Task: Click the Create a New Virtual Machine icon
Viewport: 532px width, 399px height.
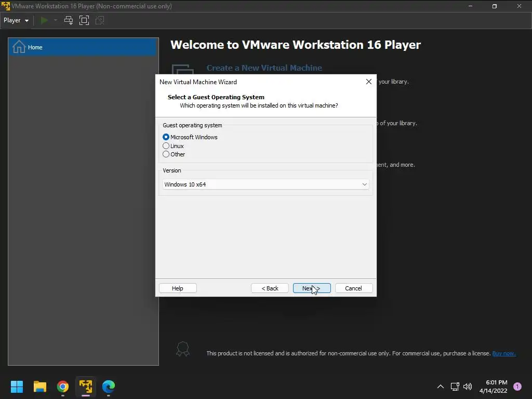Action: click(183, 70)
